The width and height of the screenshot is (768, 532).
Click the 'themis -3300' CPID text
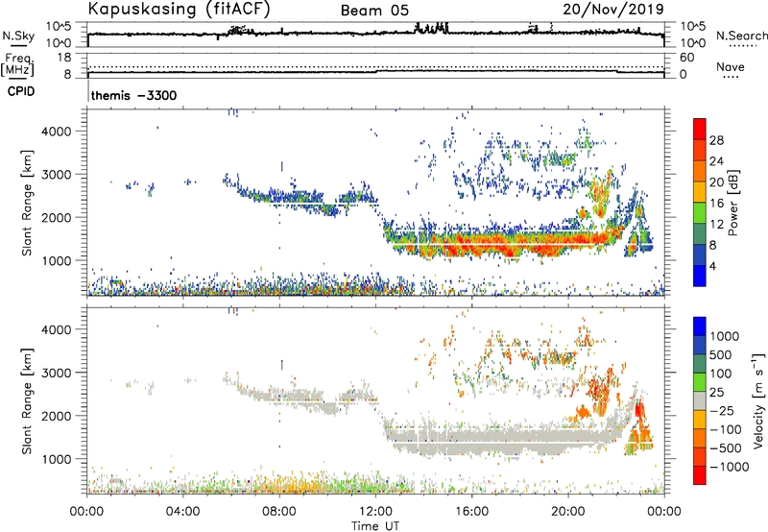(133, 95)
